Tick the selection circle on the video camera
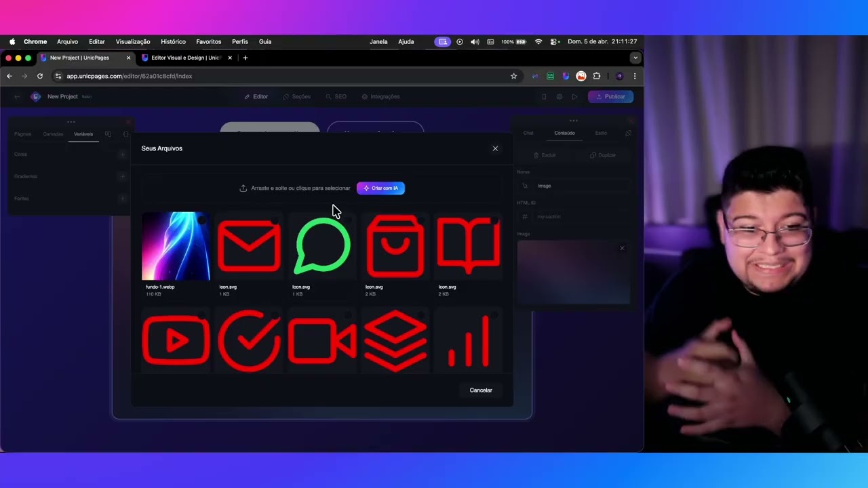 coord(349,315)
